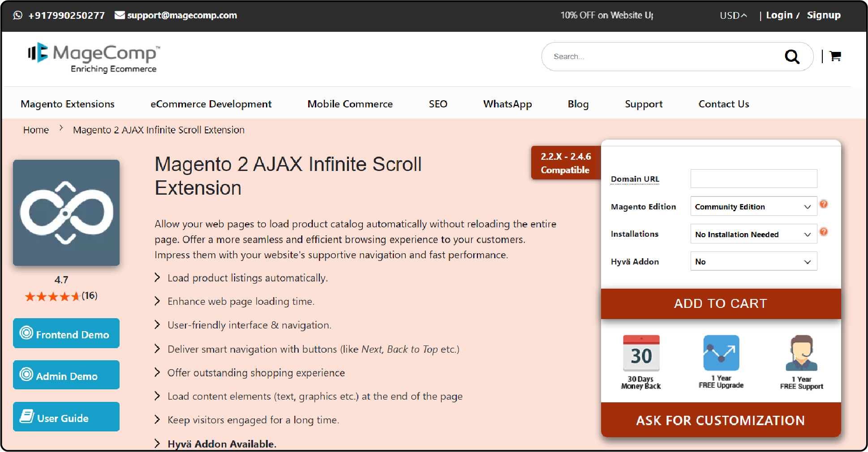Click the 10% OFF promo text

click(607, 15)
